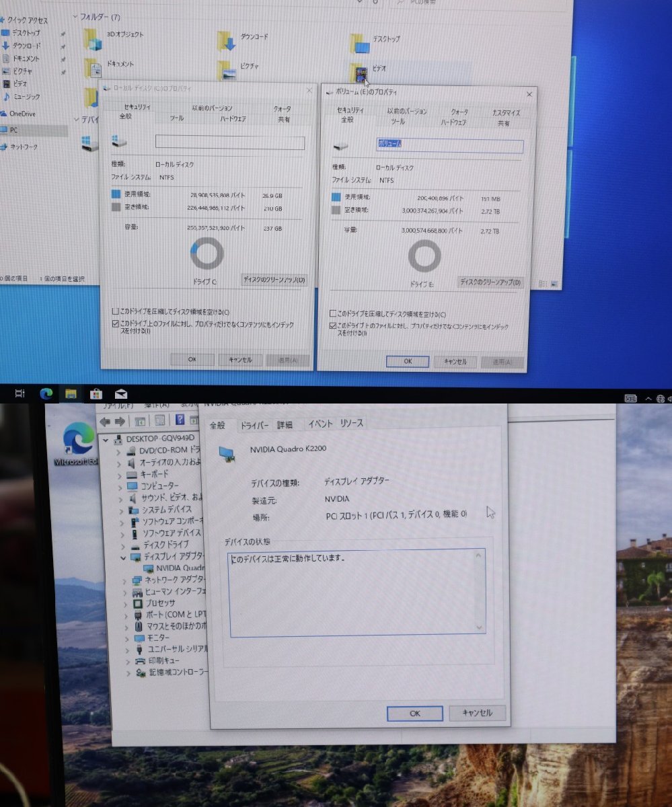
Task: Click the drive C usage donut chart
Action: click(207, 254)
